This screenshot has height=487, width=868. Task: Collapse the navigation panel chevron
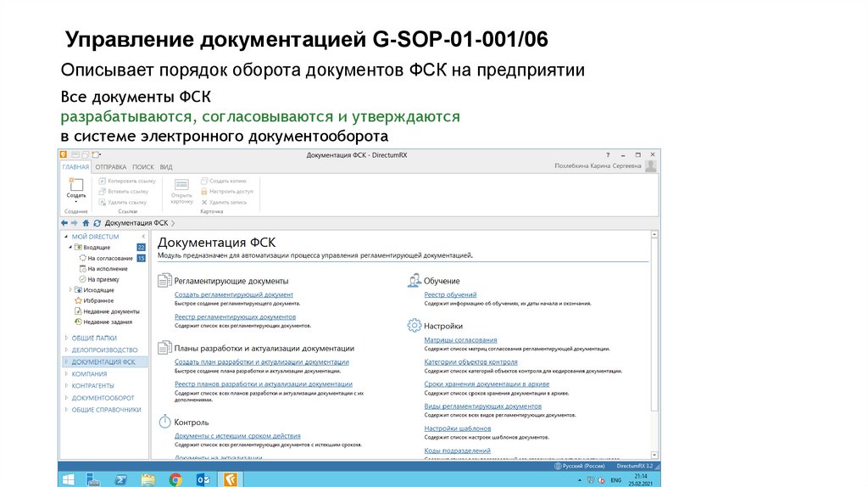tap(143, 237)
